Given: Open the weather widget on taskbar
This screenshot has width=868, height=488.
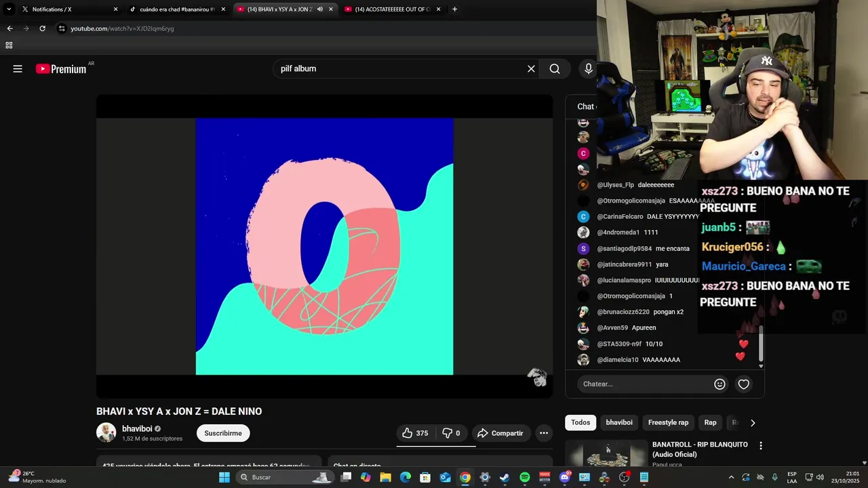Looking at the screenshot, I should (37, 477).
